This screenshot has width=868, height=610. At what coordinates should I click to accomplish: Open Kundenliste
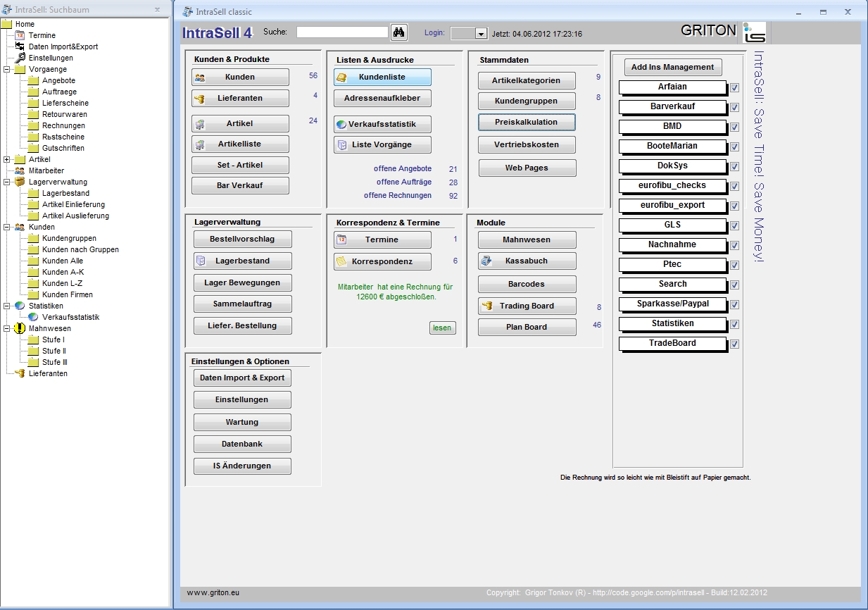tap(382, 77)
